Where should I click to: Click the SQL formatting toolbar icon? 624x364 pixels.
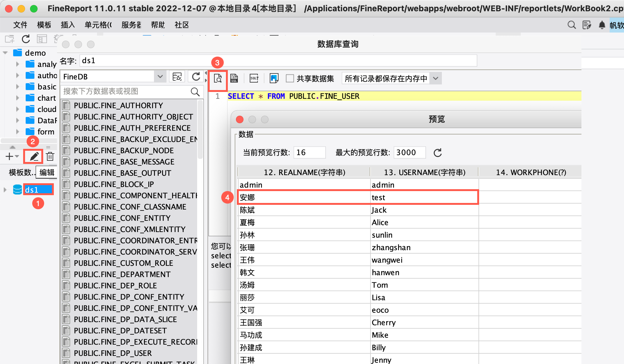tap(254, 78)
